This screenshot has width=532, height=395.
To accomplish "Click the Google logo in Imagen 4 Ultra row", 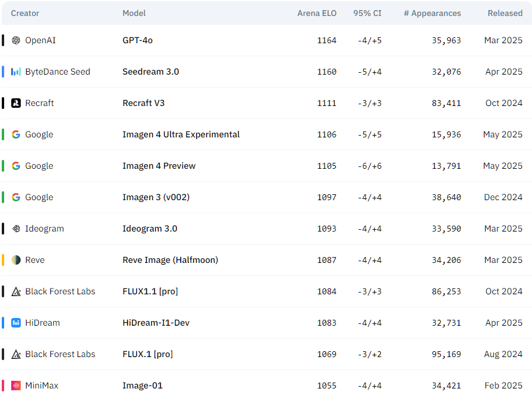I will pos(16,134).
